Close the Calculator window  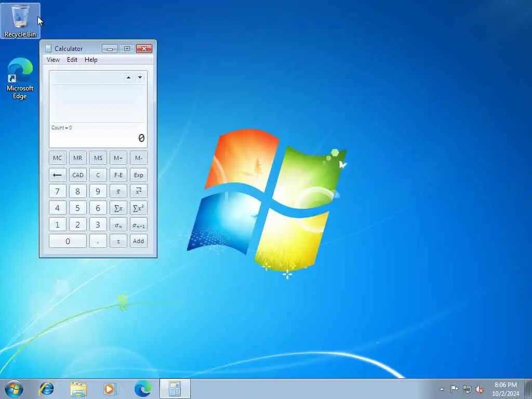coord(144,49)
